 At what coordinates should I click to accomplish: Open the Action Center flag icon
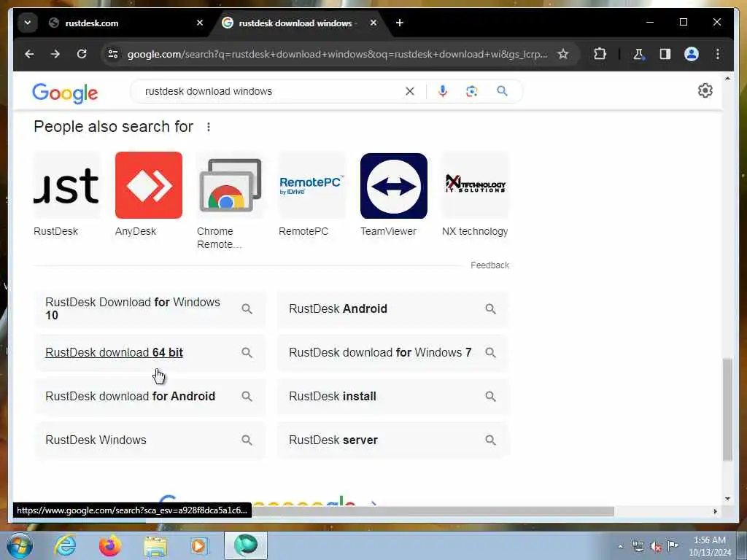point(673,545)
